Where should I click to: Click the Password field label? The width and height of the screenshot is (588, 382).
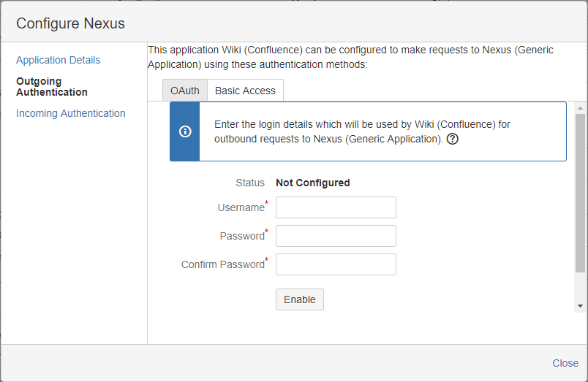[242, 236]
